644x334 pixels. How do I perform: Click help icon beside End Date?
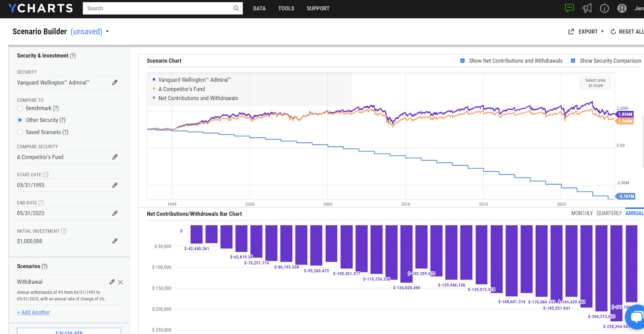click(41, 203)
